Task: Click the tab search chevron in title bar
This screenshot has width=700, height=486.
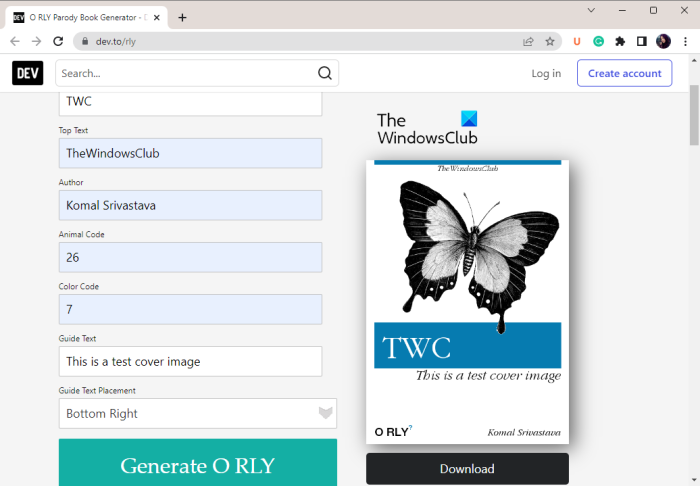Action: [591, 10]
